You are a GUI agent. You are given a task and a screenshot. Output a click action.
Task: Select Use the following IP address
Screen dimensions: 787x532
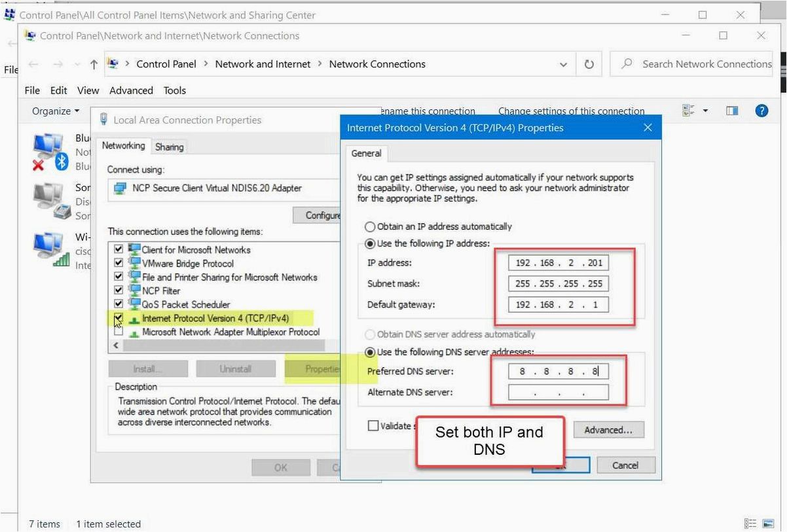(371, 243)
